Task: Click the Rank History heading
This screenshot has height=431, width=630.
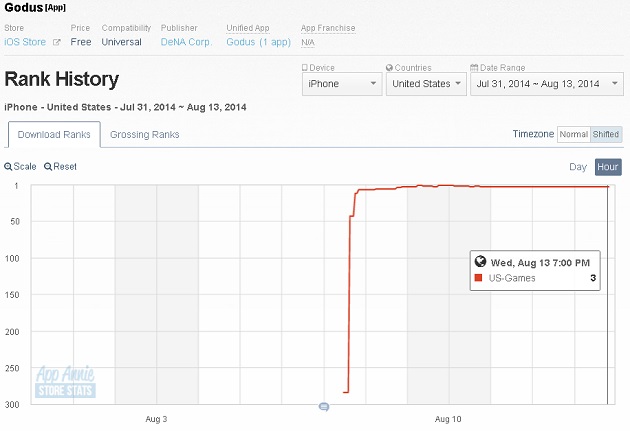Action: coord(61,79)
